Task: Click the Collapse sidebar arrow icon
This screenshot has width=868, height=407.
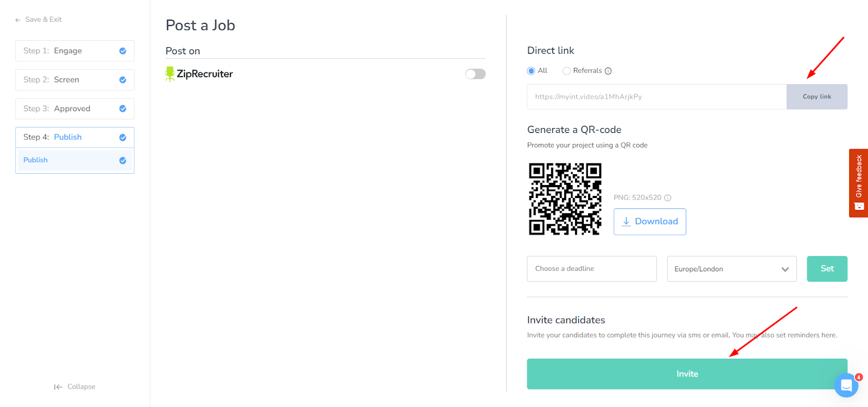Action: (x=58, y=387)
